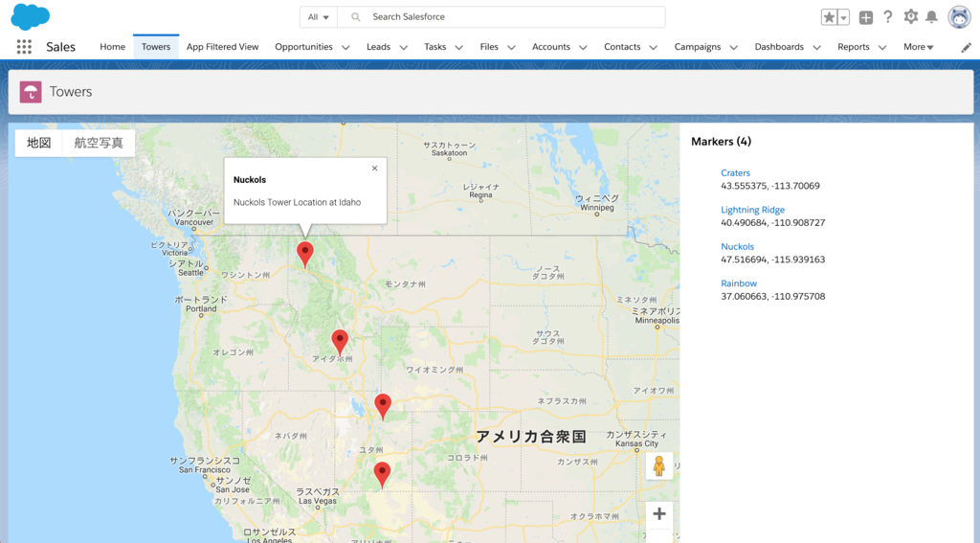Click coordinates 43.555375, -113.70069
Image resolution: width=980 pixels, height=543 pixels.
(x=770, y=187)
